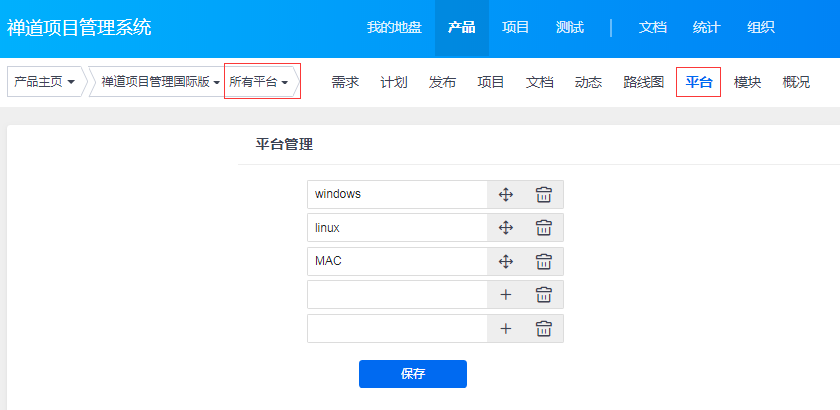Click the 禅道项目管理系统 title
Screen dimensions: 840x410
click(x=79, y=27)
